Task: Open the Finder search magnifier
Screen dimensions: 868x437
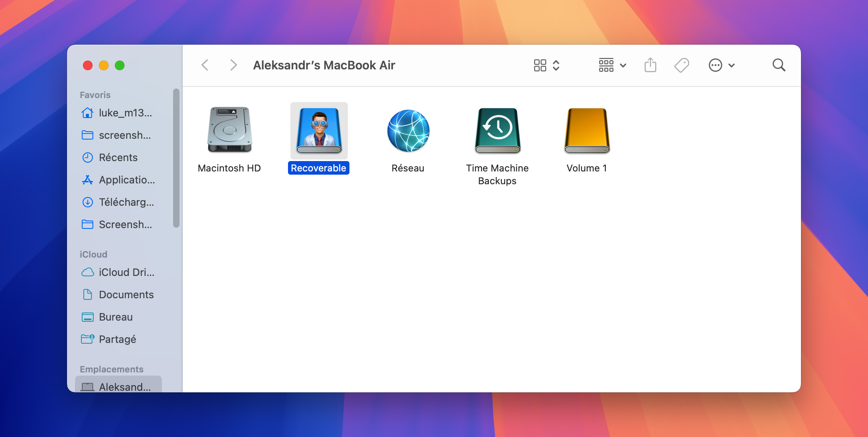Action: (x=779, y=65)
